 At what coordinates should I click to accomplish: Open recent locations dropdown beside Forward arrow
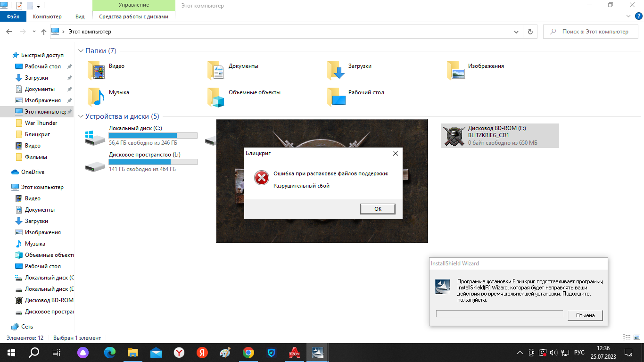[x=34, y=32]
